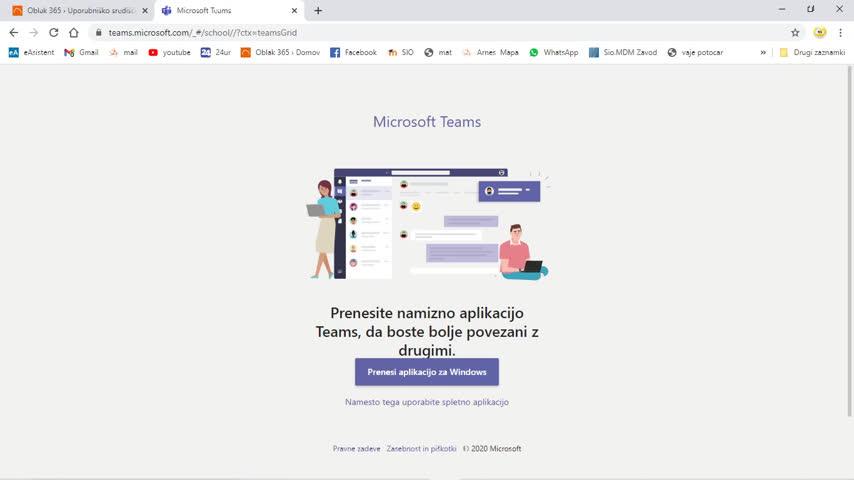
Task: Open a new browser tab
Action: point(318,10)
